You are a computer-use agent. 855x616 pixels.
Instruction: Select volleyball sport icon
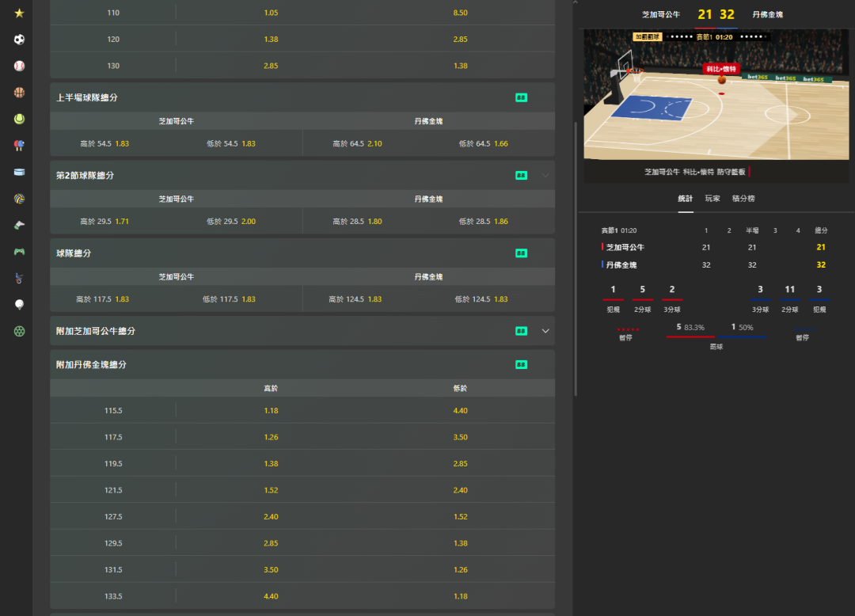point(19,199)
